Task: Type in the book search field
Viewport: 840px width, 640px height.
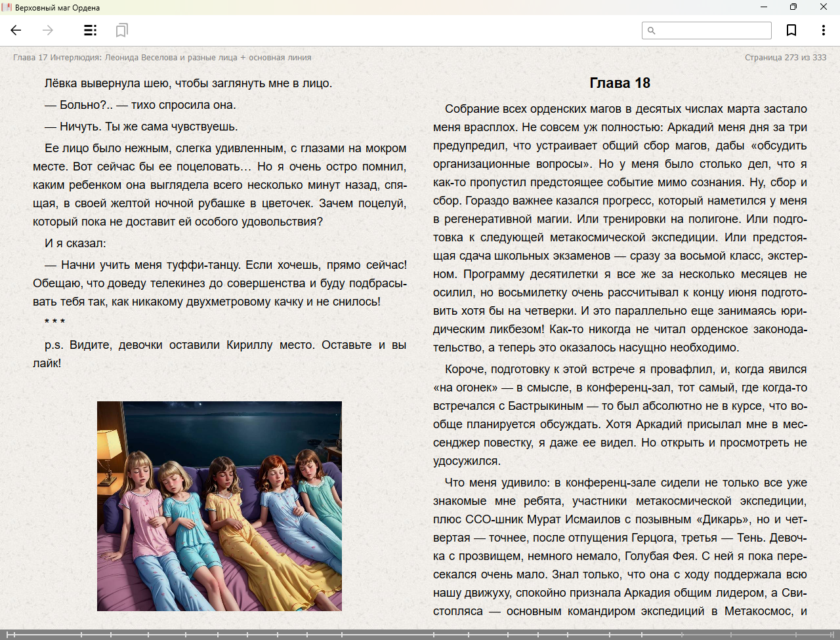Action: 713,30
